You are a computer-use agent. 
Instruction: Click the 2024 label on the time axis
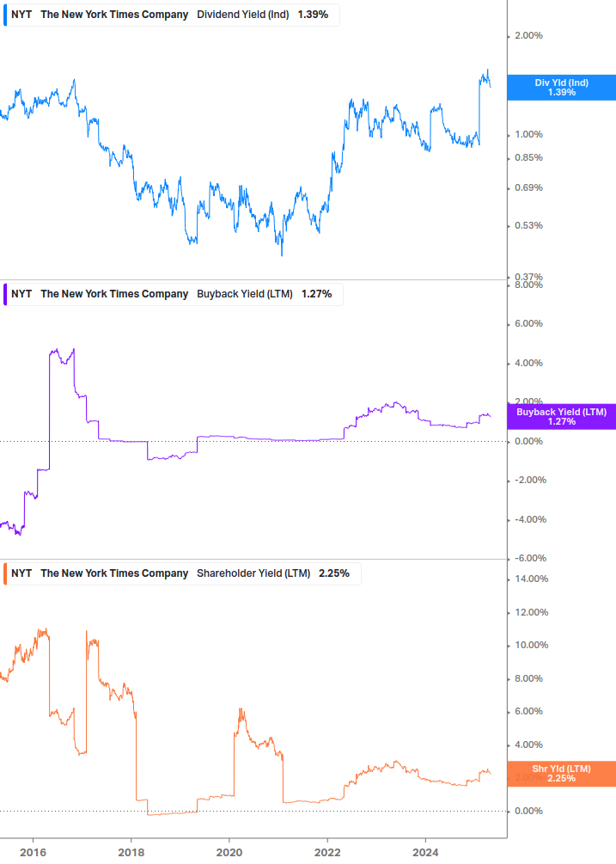(425, 853)
